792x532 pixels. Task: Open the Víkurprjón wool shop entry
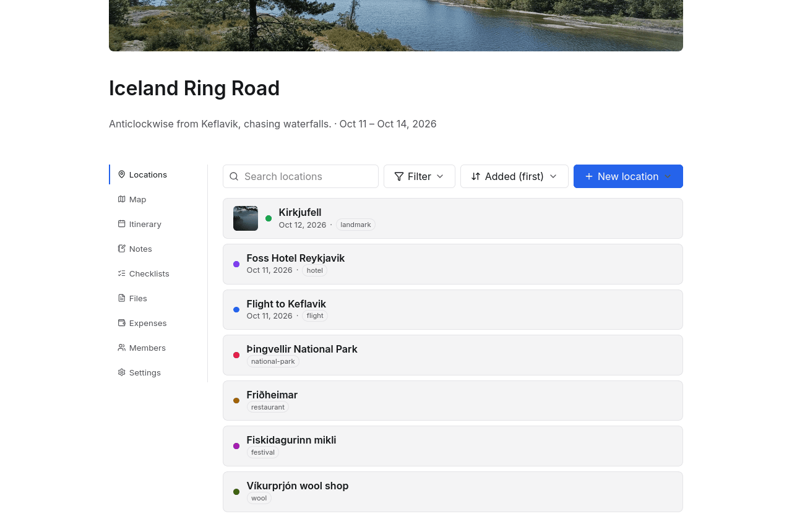click(453, 492)
